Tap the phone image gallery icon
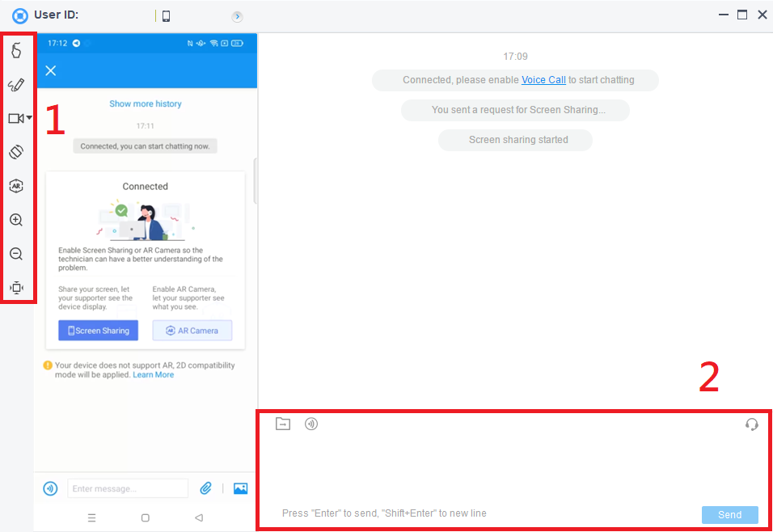 click(x=241, y=488)
